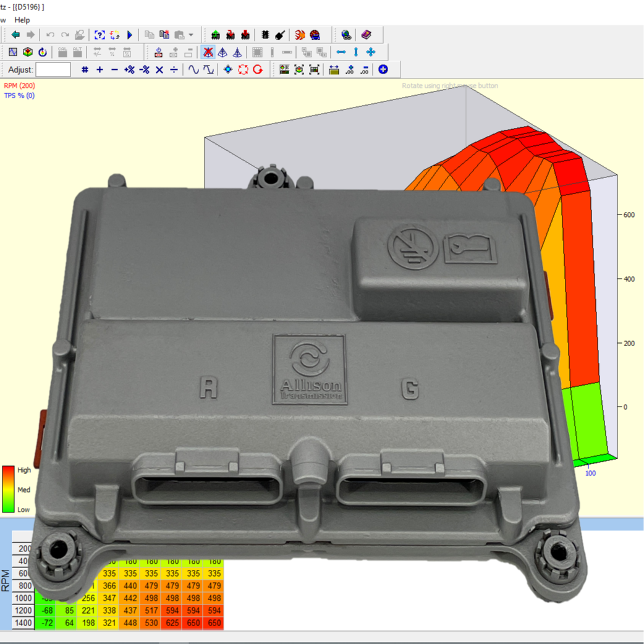Click the blue play arrow icon
The width and height of the screenshot is (644, 644).
(x=130, y=35)
